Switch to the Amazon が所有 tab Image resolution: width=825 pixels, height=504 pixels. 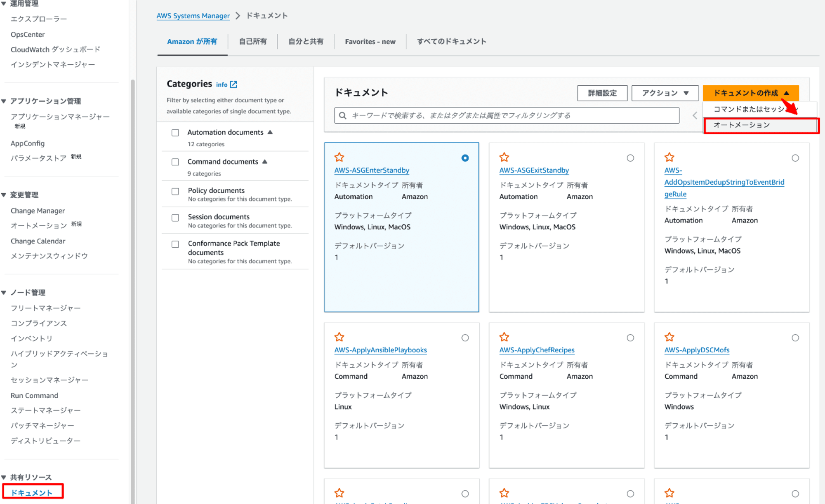click(x=192, y=41)
